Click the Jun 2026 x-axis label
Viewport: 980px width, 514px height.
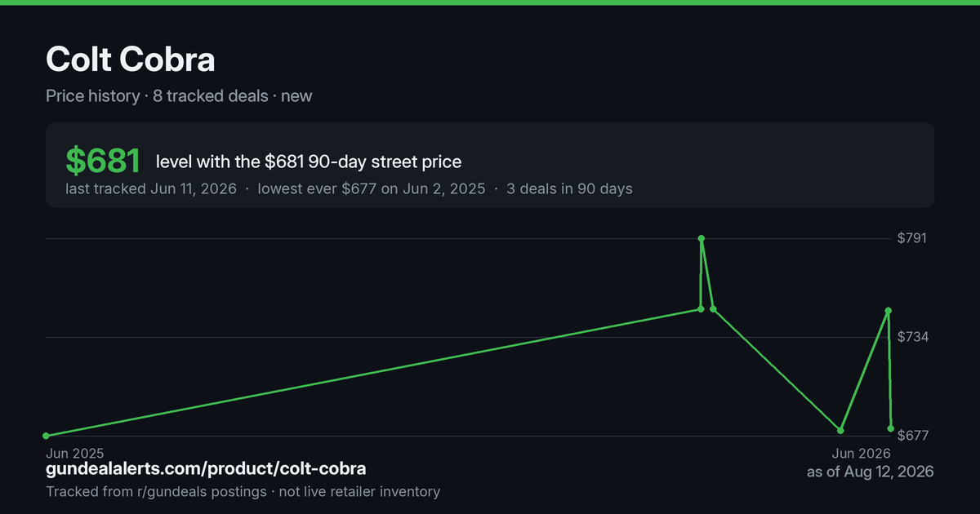point(862,453)
